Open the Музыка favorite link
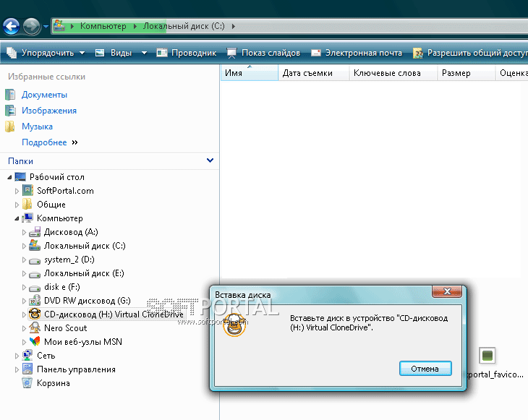The width and height of the screenshot is (528, 420). 37,127
